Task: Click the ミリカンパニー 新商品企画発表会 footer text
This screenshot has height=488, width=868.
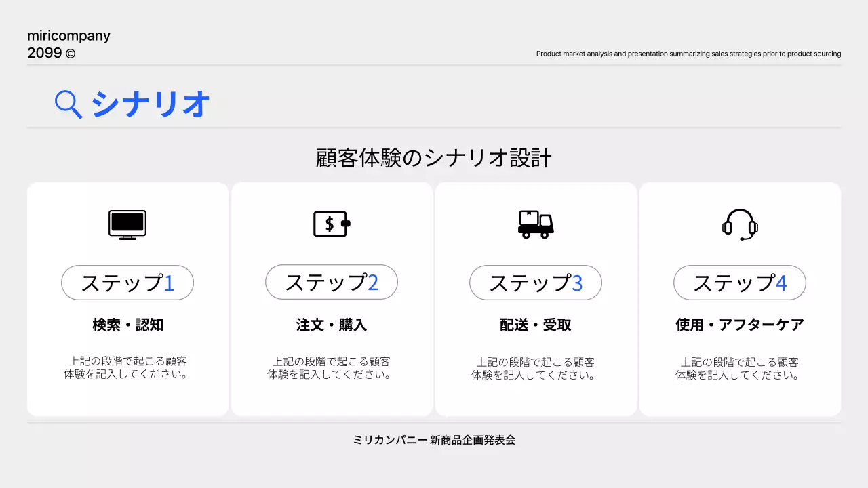Action: pos(434,440)
